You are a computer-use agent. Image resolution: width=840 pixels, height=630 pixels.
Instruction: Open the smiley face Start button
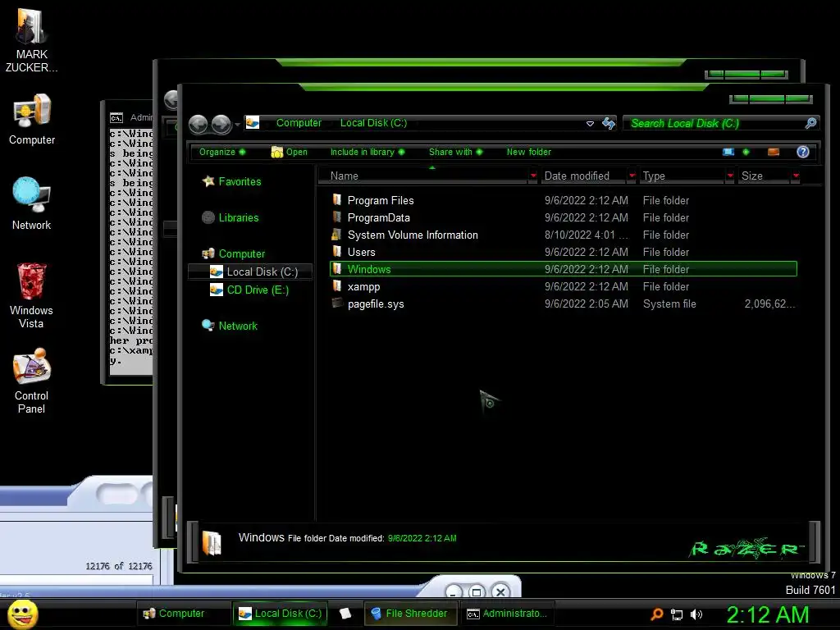pyautogui.click(x=22, y=614)
